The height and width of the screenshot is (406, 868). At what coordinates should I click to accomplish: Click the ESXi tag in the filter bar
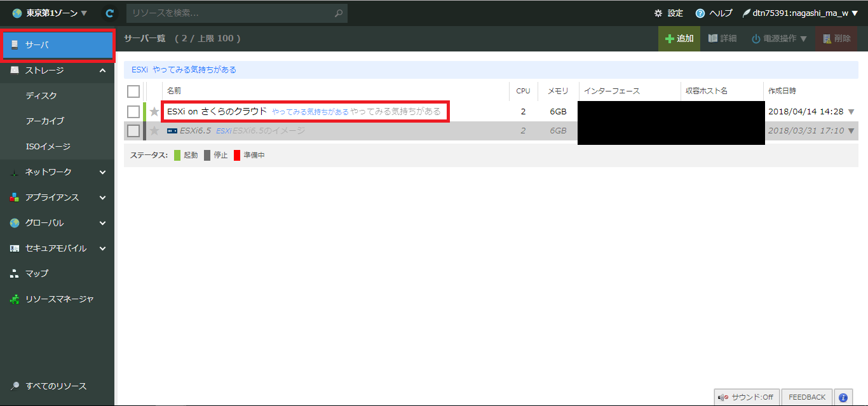point(140,70)
